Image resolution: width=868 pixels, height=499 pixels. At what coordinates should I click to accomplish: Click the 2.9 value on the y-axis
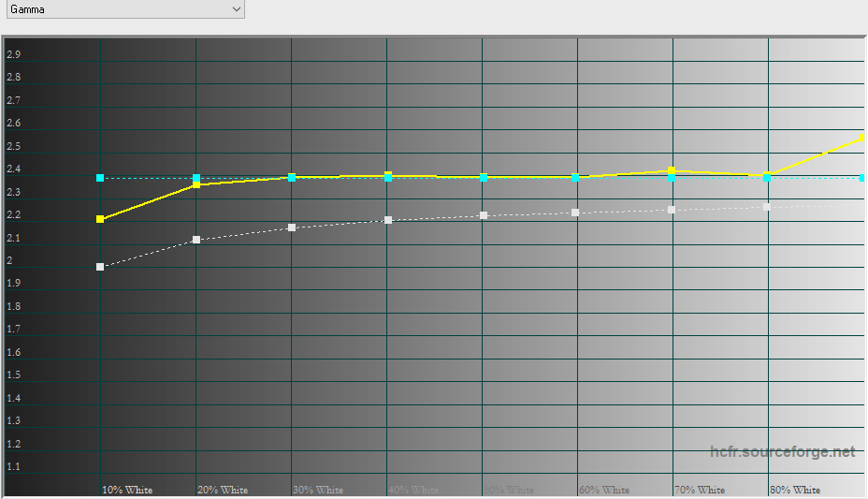click(x=13, y=54)
